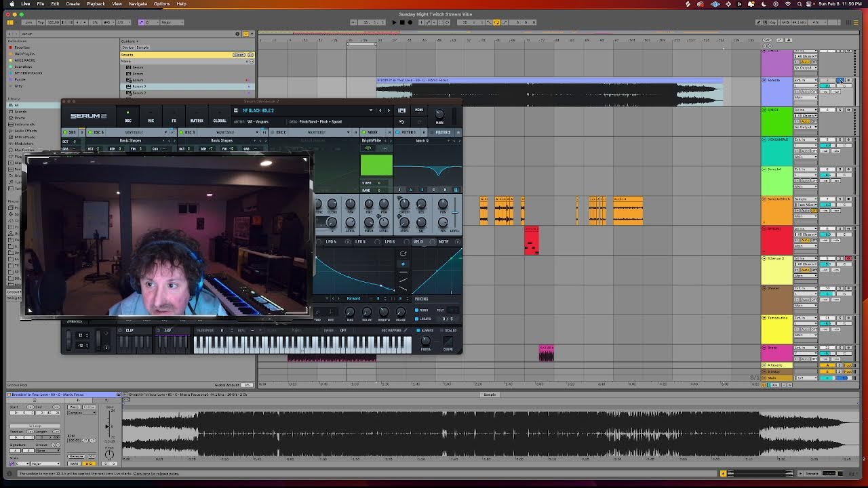This screenshot has height=488, width=868.
Task: Select the tempo field showing 100.00
Action: [53, 22]
